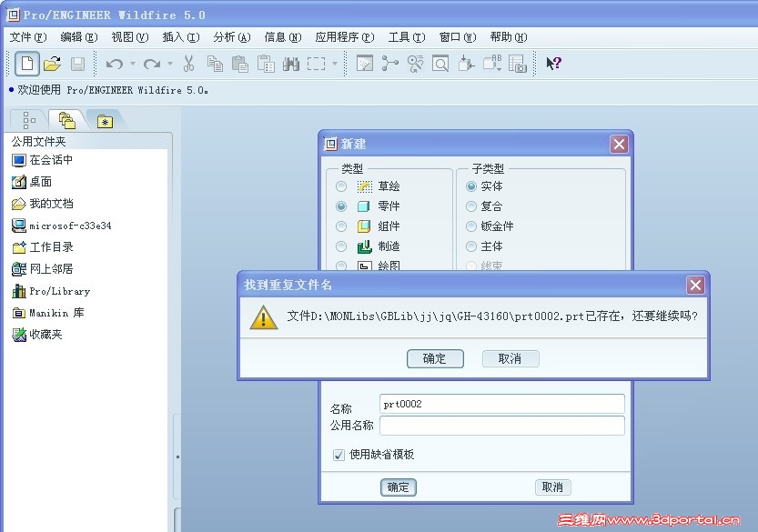Open file using the folder toolbar icon
Screen dimensions: 758x532
(52, 64)
